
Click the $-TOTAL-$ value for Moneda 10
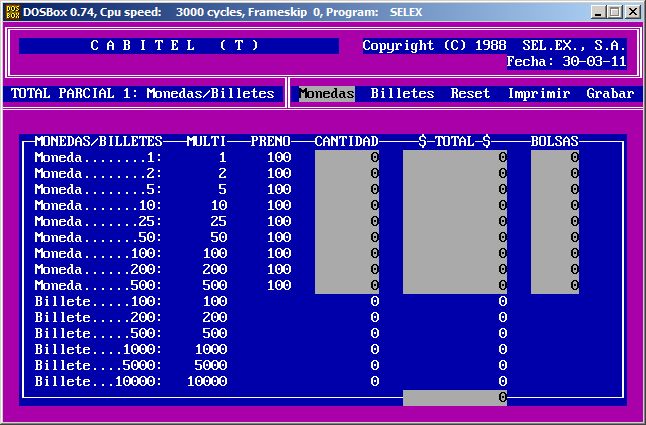click(x=455, y=205)
